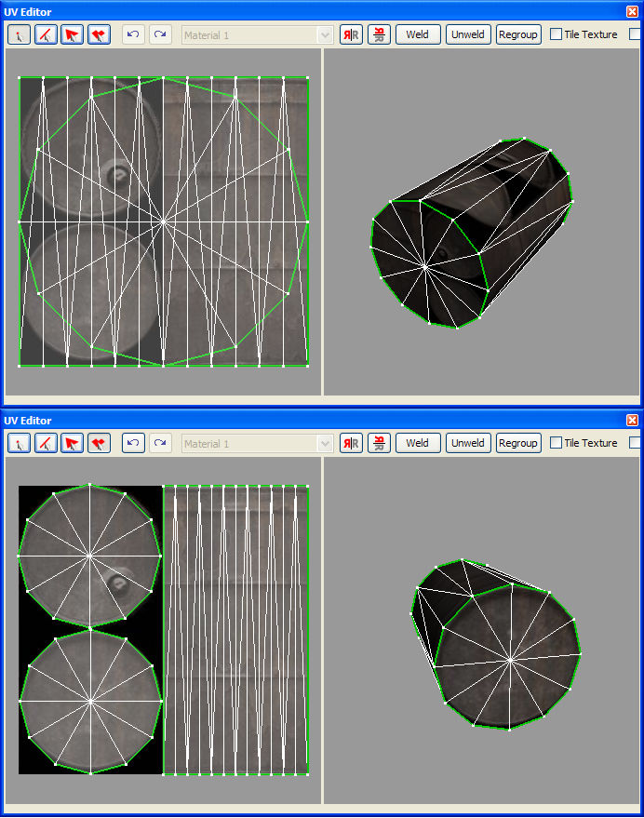Screen dimensions: 644x818
Task: Open the Material 1 dropdown in top UV Editor
Action: (x=325, y=35)
